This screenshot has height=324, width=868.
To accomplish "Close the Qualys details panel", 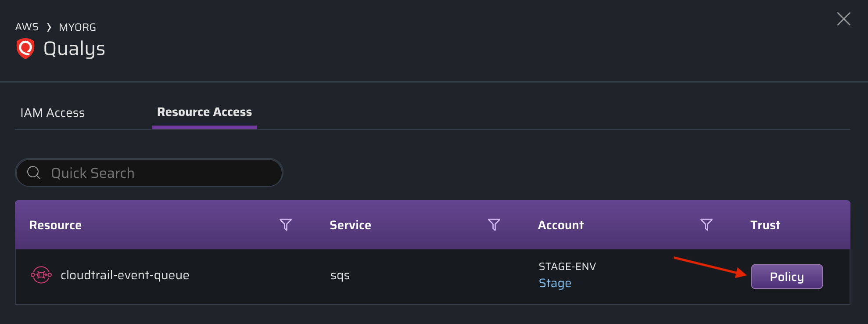I will [843, 19].
